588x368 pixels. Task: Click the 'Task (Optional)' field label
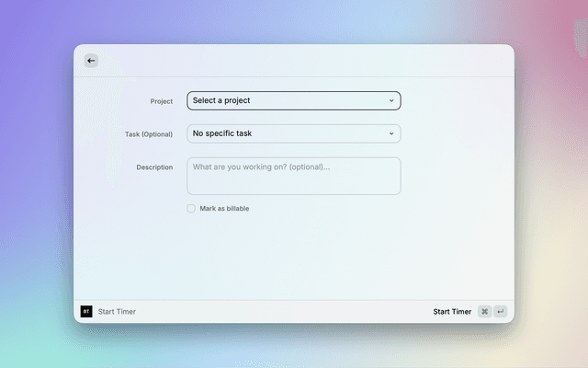pos(149,134)
